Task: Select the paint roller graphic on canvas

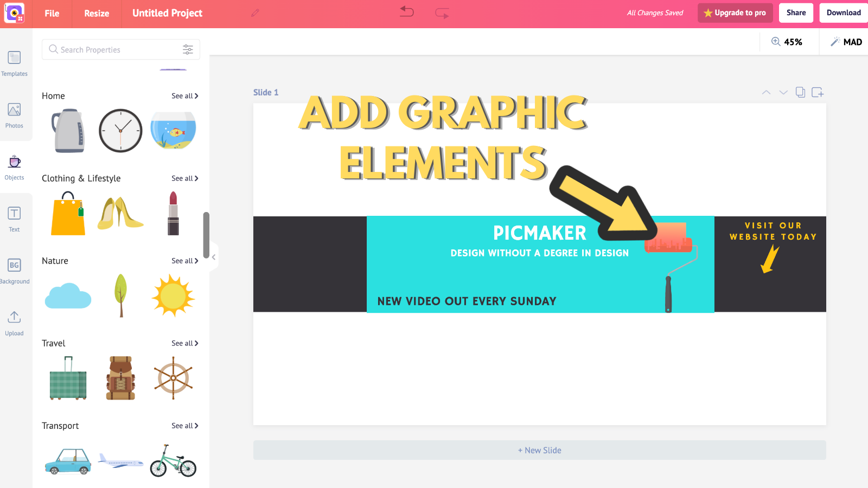Action: [672, 267]
